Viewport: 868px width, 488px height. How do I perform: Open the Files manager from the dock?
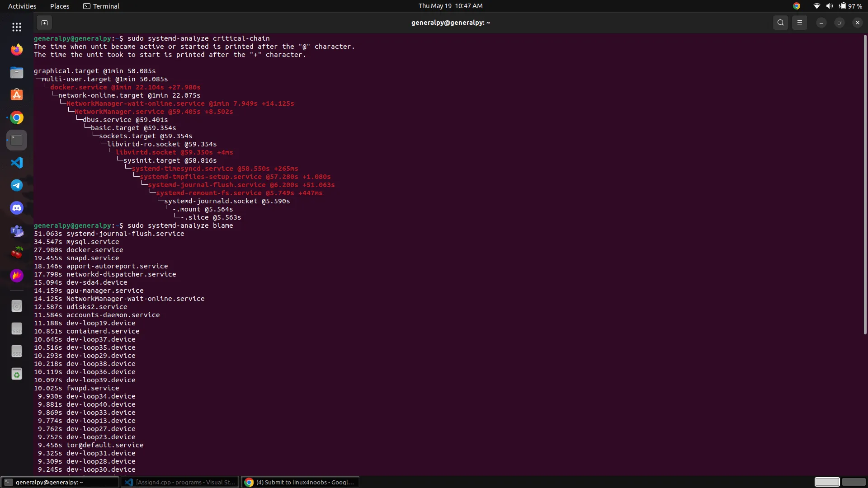point(16,72)
